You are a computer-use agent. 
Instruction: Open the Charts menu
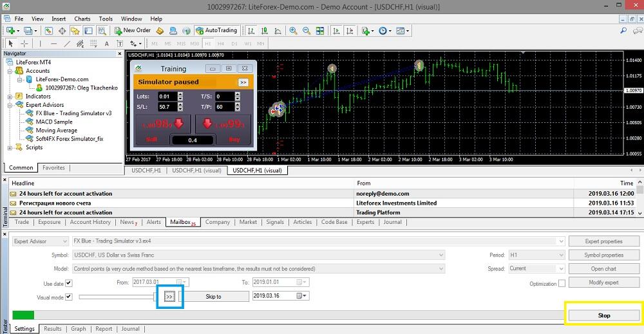[82, 19]
